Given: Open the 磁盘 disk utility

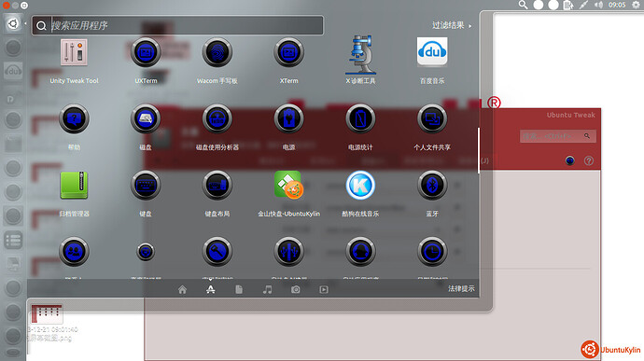Looking at the screenshot, I should (x=146, y=119).
